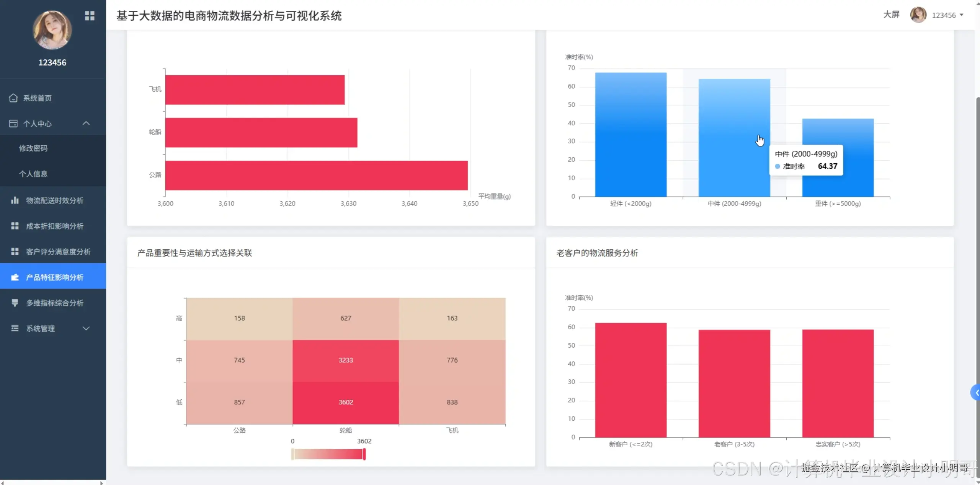
Task: Click the 大屏 link in header
Action: point(891,15)
